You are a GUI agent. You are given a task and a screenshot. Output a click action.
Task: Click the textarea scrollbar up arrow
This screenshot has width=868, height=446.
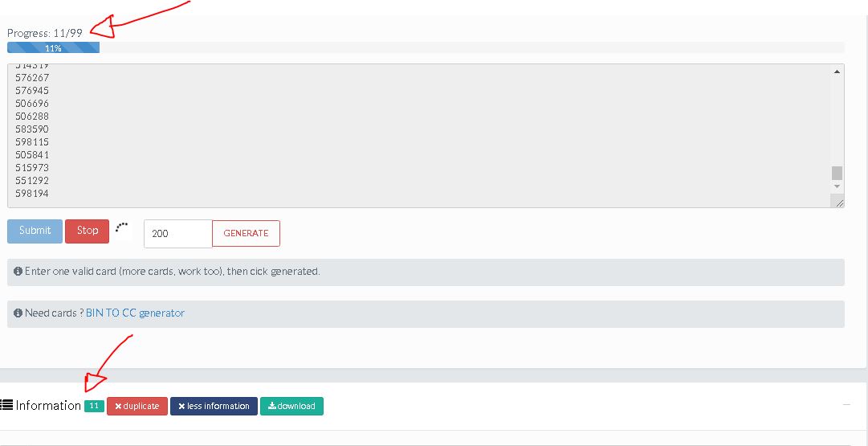click(837, 72)
